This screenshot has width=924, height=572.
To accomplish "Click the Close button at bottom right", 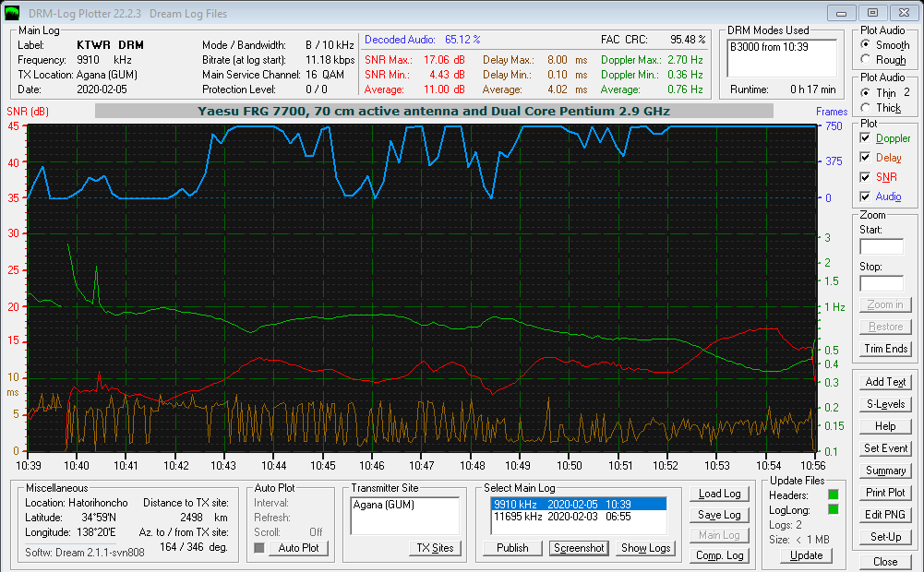I will coord(885,562).
